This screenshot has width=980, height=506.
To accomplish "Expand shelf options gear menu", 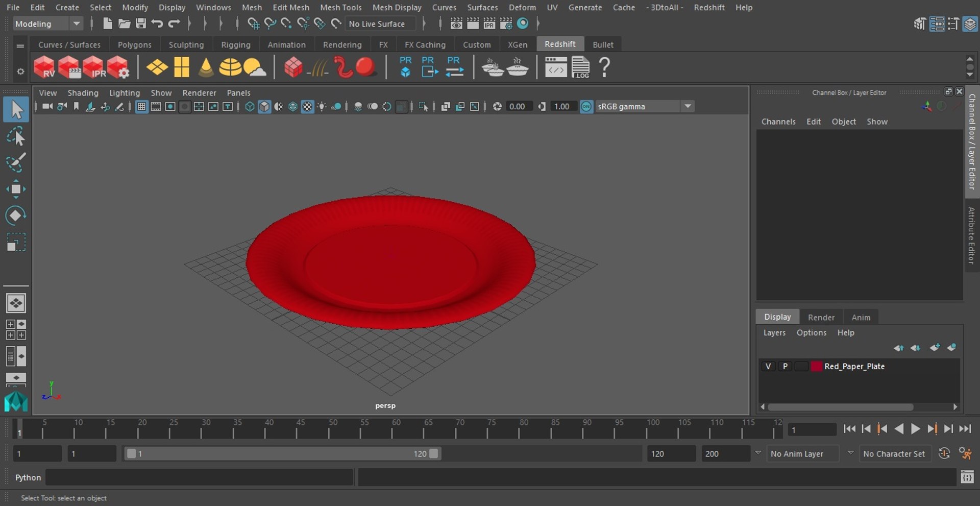I will click(20, 71).
